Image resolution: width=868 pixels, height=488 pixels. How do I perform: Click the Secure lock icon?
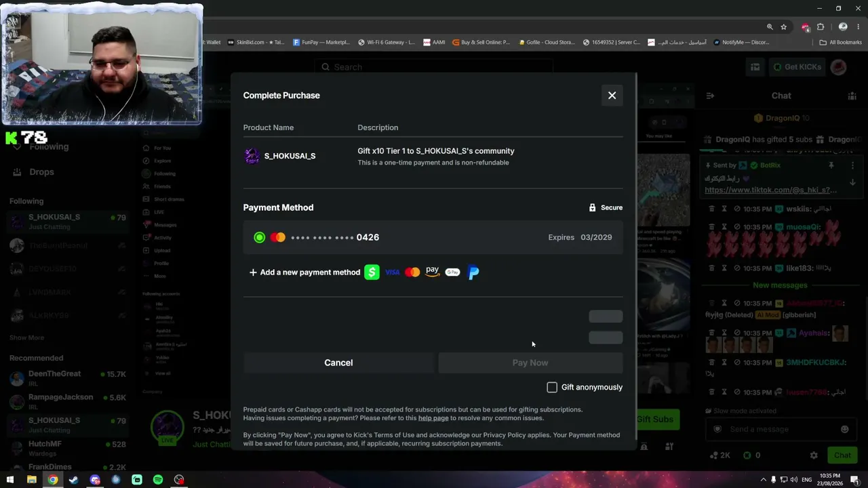(592, 207)
